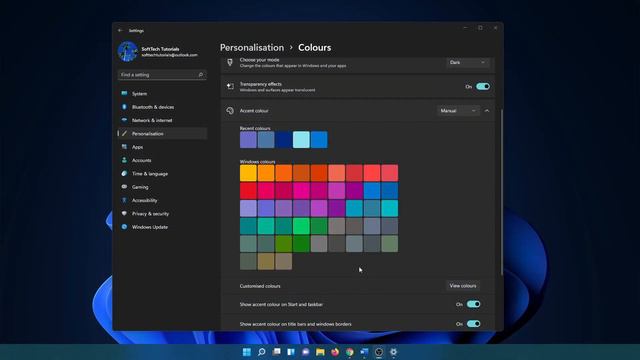Open the SoftTech Tutorials account profile

pyautogui.click(x=158, y=51)
